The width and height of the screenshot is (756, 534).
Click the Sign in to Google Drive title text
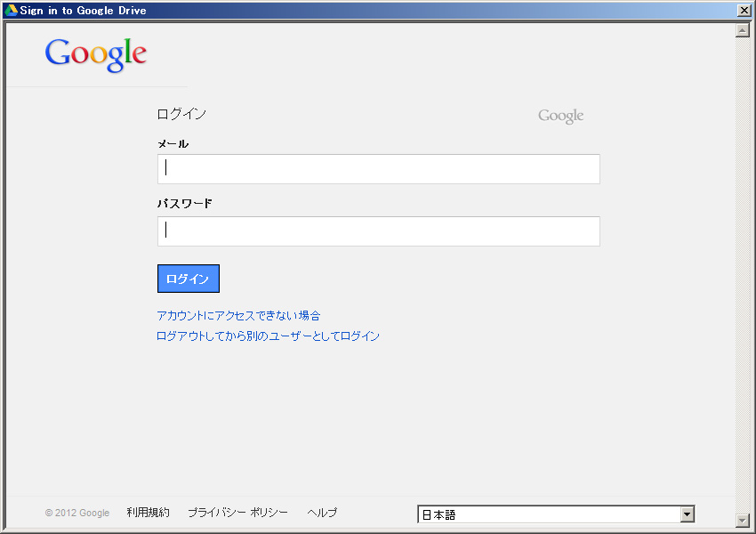coord(83,11)
